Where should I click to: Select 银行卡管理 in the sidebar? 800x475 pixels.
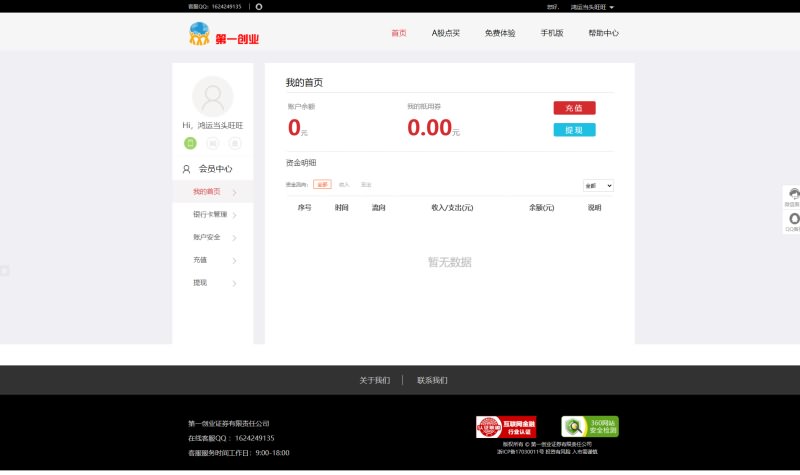[x=213, y=215]
